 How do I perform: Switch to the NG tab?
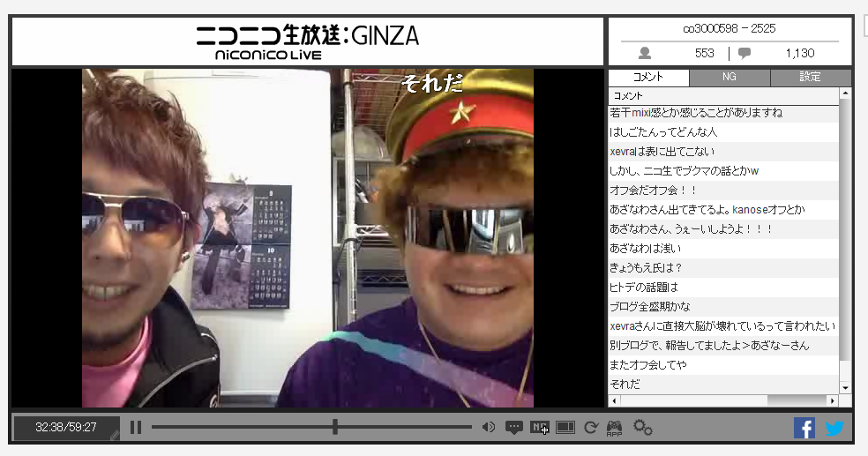pyautogui.click(x=730, y=77)
